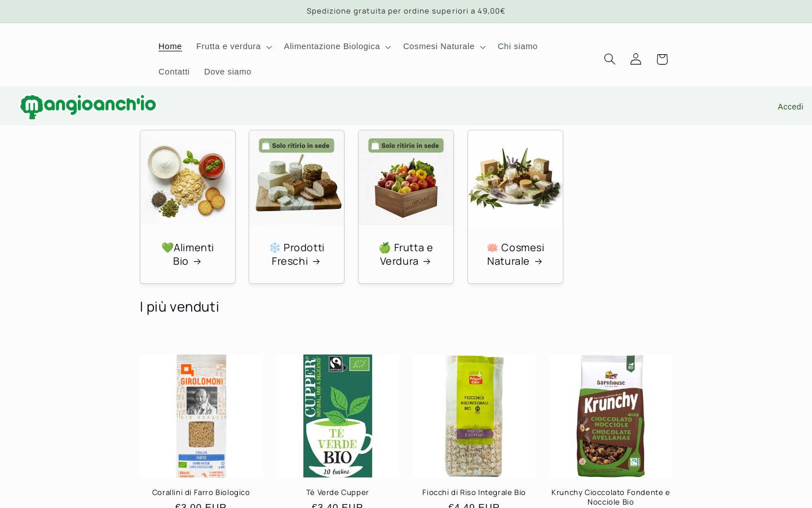Go to the Home menu item
812x508 pixels.
point(170,46)
